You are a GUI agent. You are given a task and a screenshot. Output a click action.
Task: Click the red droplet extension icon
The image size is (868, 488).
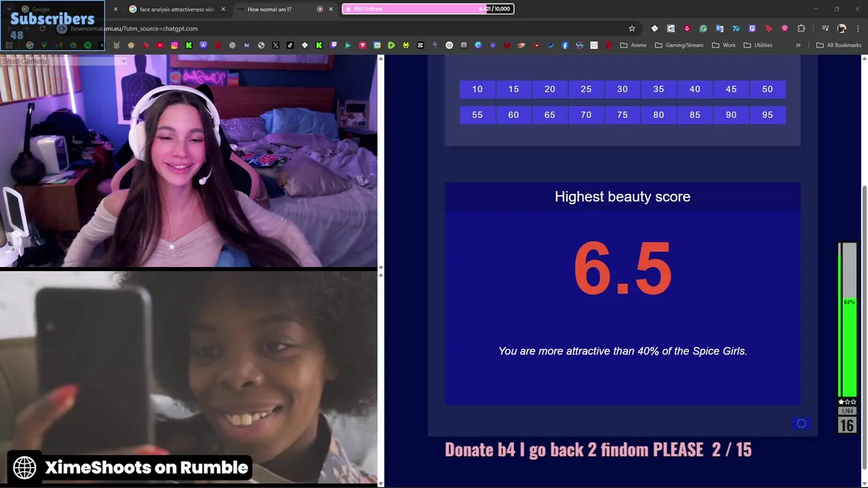[687, 28]
